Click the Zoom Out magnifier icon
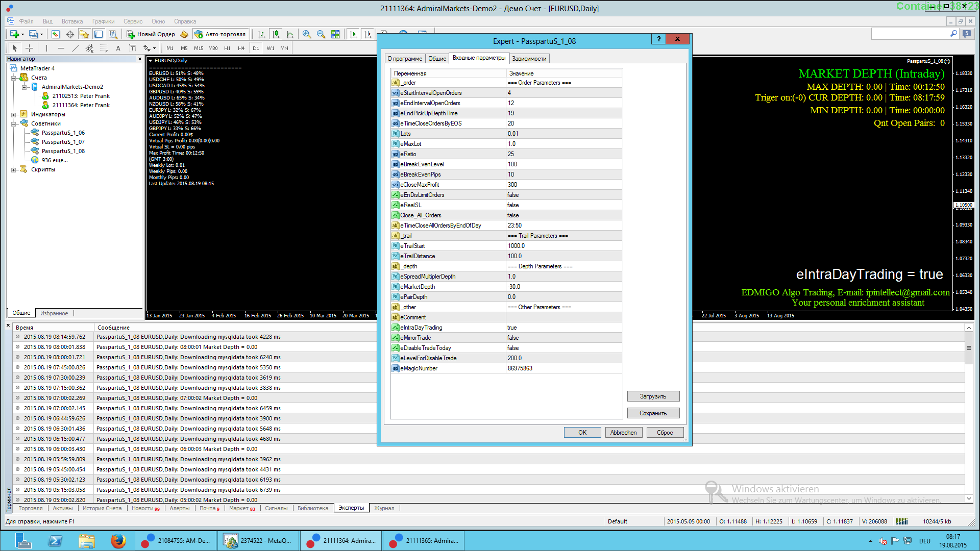This screenshot has width=980, height=551. [x=321, y=34]
